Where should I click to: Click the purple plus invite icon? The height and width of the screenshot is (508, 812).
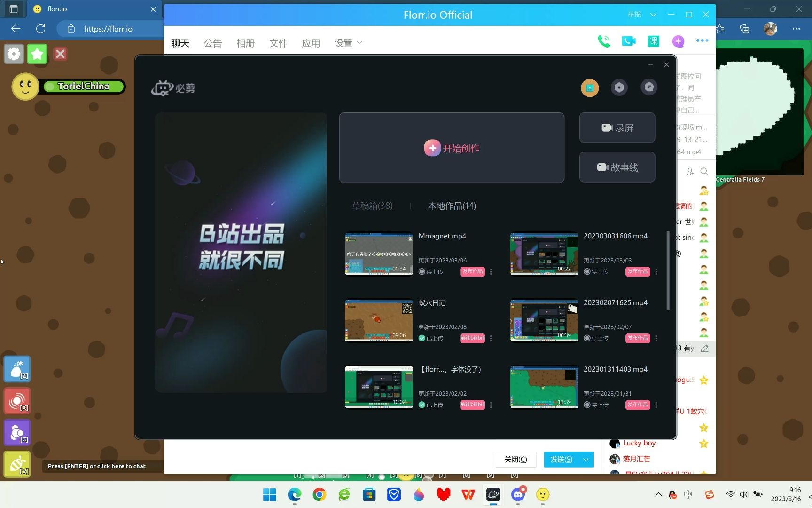click(x=678, y=41)
